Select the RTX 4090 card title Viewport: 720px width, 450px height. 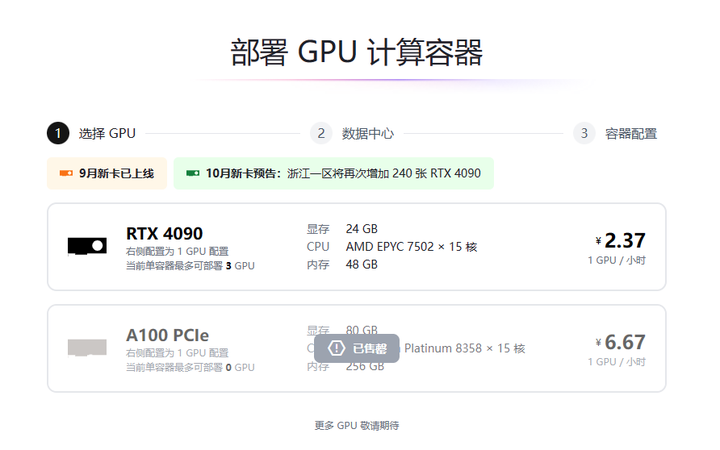click(x=164, y=233)
